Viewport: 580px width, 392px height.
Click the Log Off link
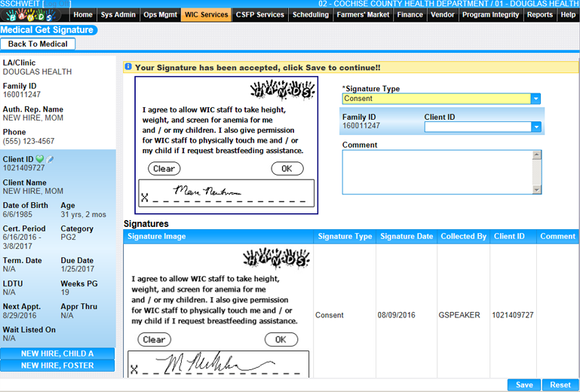click(57, 5)
